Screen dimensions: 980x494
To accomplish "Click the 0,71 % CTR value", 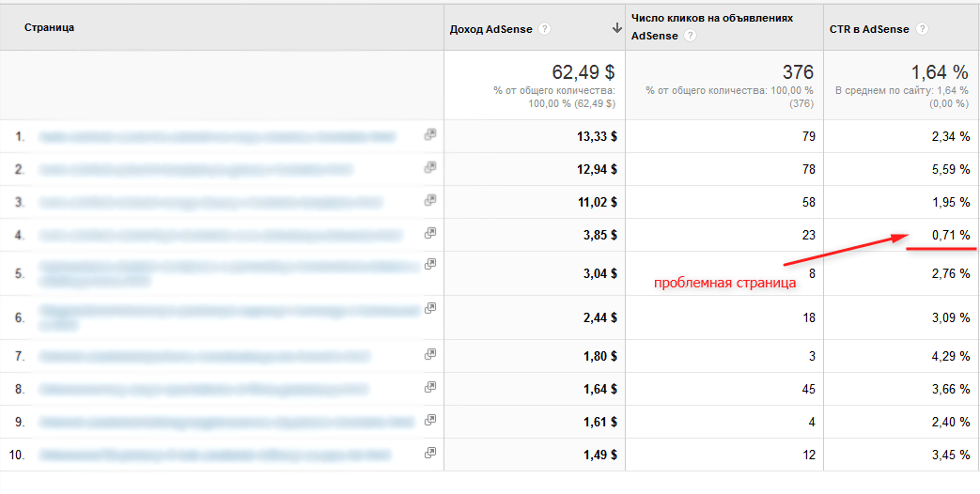I will point(951,235).
